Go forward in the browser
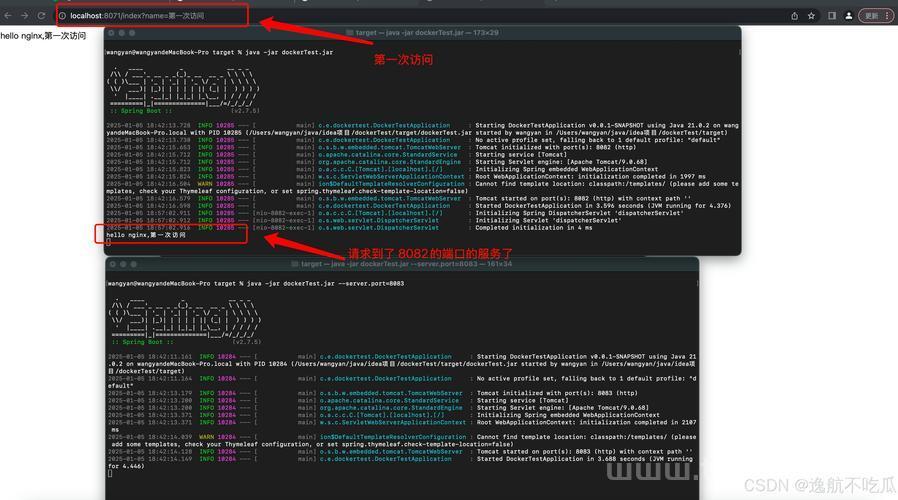This screenshot has height=500, width=898. pyautogui.click(x=25, y=15)
